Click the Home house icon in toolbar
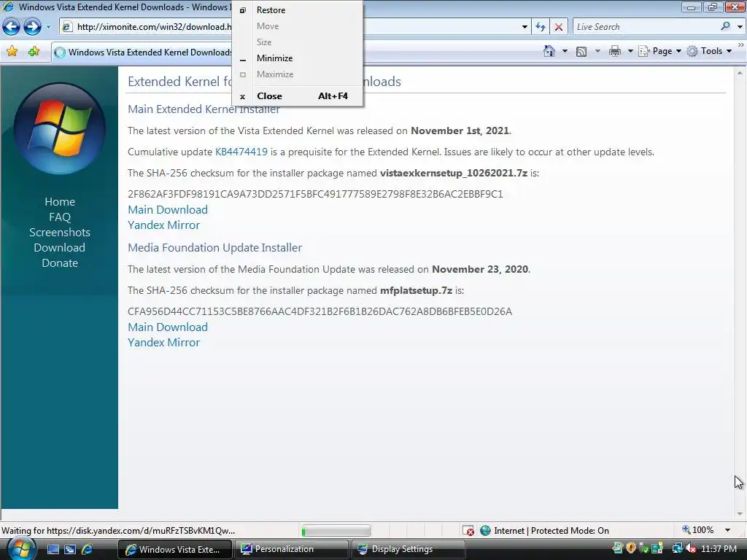Viewport: 747px width, 560px height. click(x=549, y=51)
